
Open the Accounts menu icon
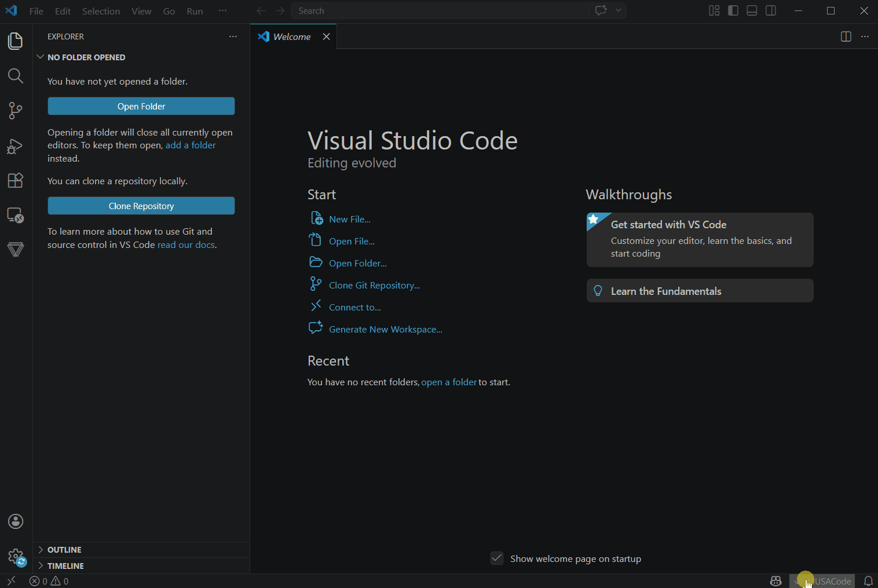[x=16, y=521]
